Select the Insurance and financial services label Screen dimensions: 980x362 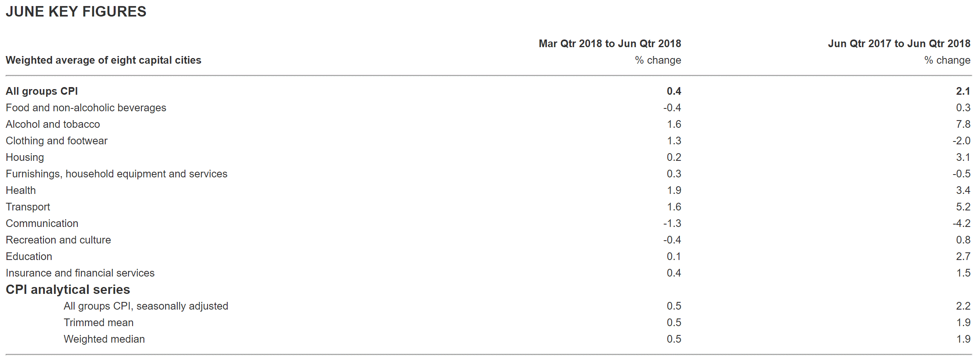click(x=80, y=273)
